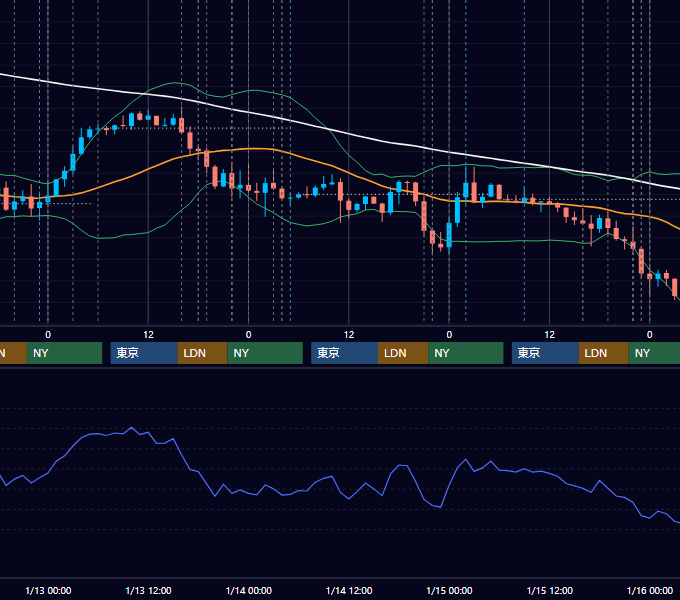This screenshot has height=600, width=680.
Task: Select the NY session block above 1/16 00:00
Action: (654, 353)
